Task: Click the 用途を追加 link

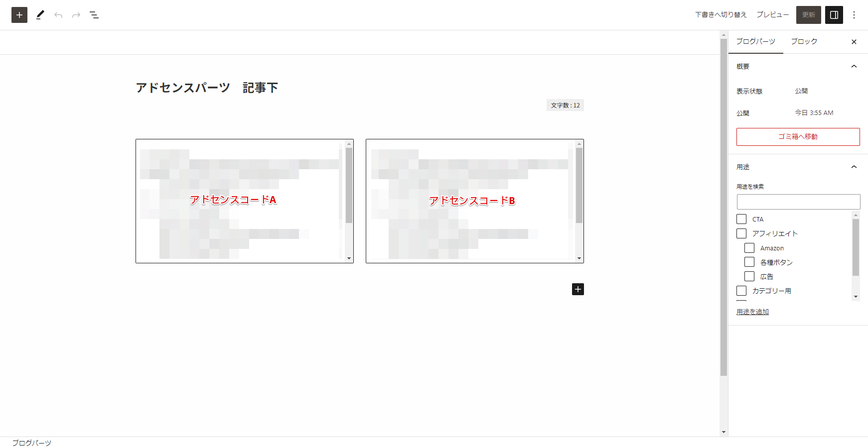Action: point(752,312)
